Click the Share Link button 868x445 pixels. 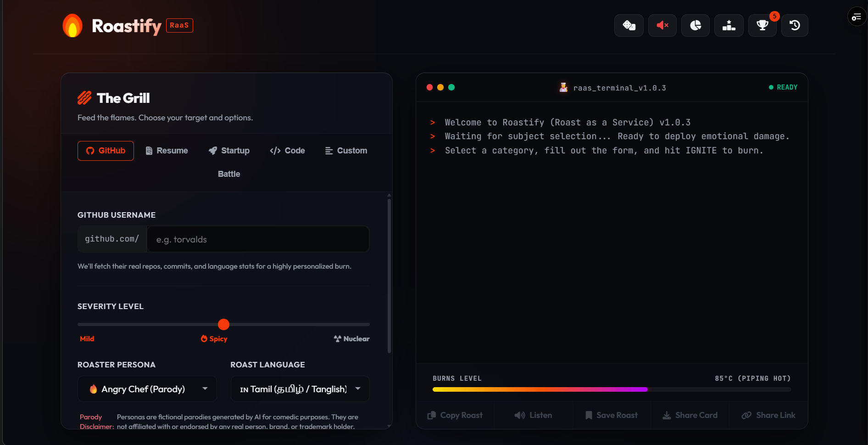[768, 415]
